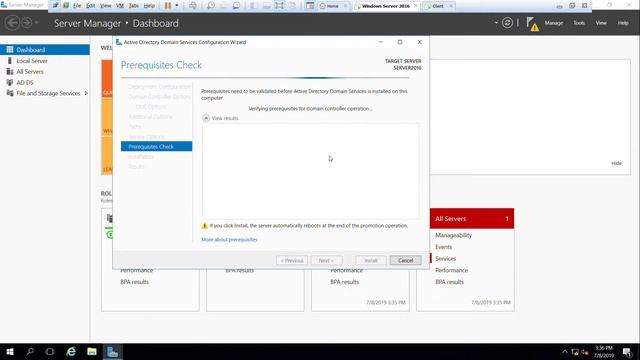Viewport: 640px width, 360px height.
Task: Open the VM menu
Action: coord(120,6)
